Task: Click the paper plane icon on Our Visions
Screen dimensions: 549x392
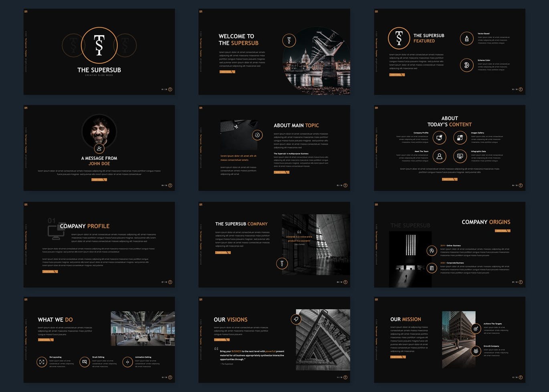Action: point(296,319)
